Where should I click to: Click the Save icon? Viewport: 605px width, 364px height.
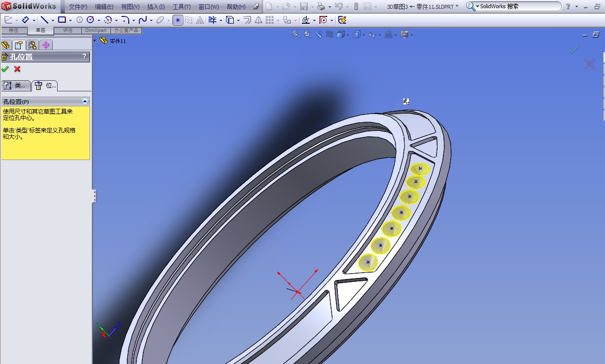coord(304,6)
